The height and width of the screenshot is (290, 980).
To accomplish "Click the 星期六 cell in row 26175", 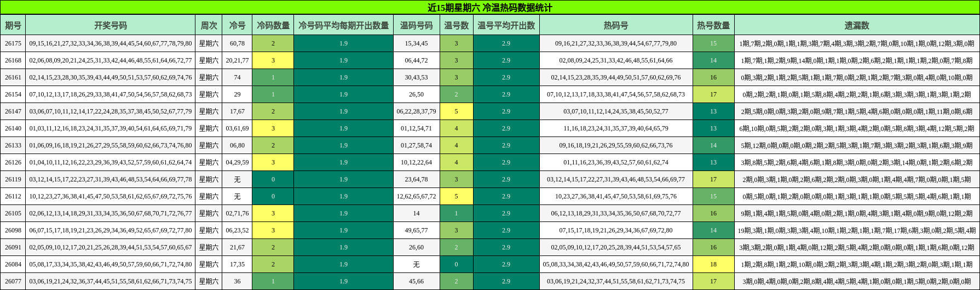I will tap(209, 43).
